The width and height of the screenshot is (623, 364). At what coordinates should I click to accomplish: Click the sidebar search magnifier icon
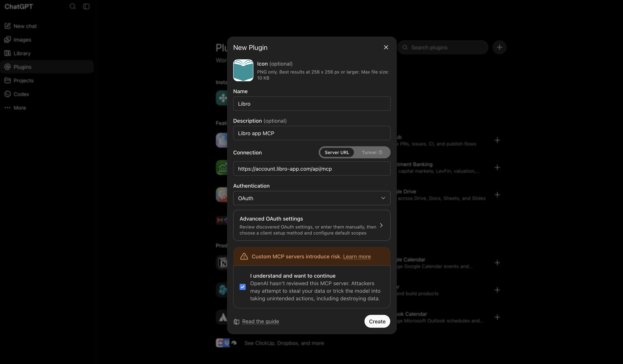[72, 6]
